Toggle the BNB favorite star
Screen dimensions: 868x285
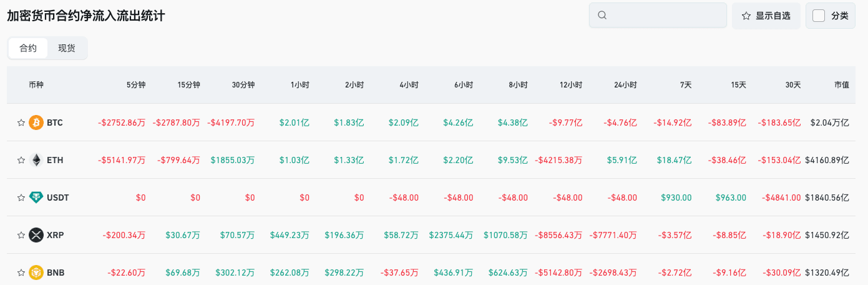[x=21, y=272]
